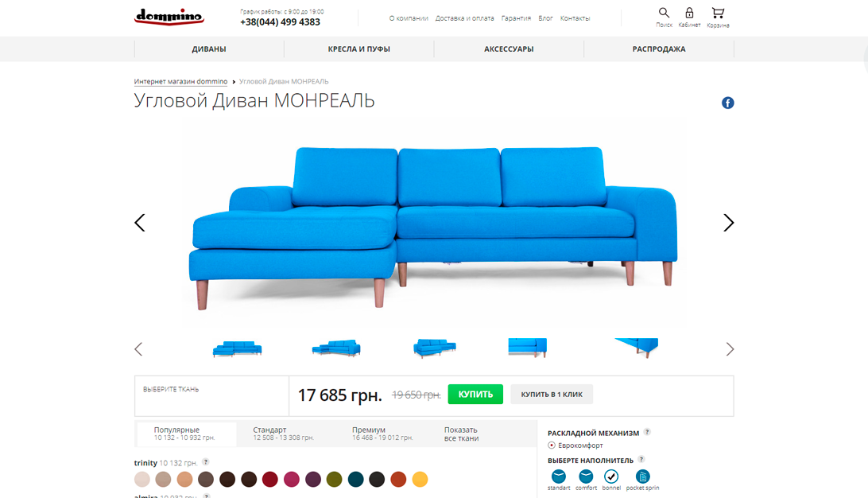Open help icon next to Раскладной механизм
This screenshot has width=868, height=498.
(x=647, y=432)
